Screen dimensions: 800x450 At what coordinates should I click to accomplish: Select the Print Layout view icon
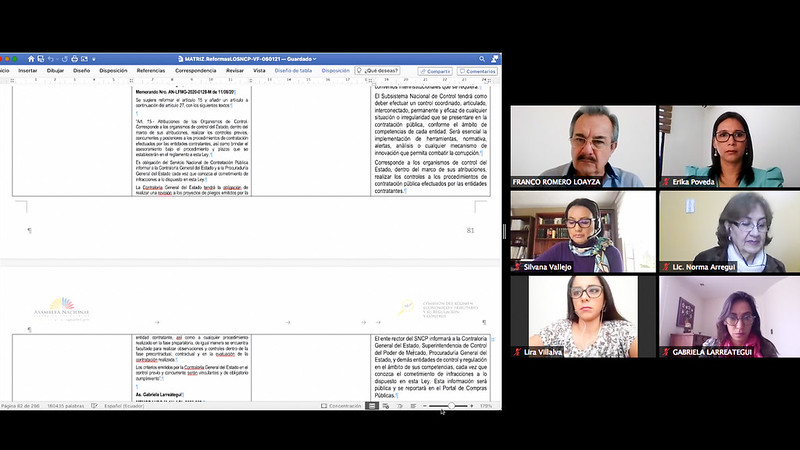tap(372, 406)
